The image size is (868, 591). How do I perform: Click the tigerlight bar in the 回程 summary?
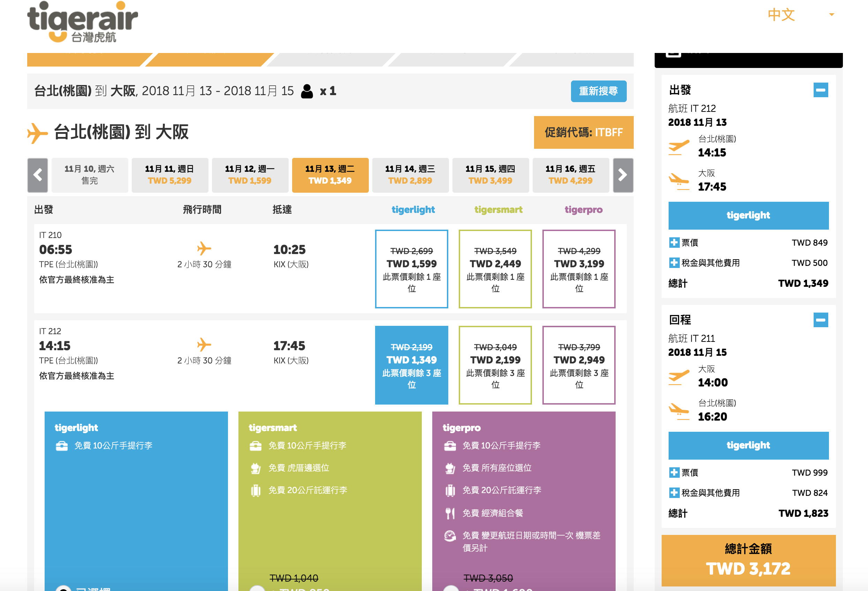[x=748, y=445]
